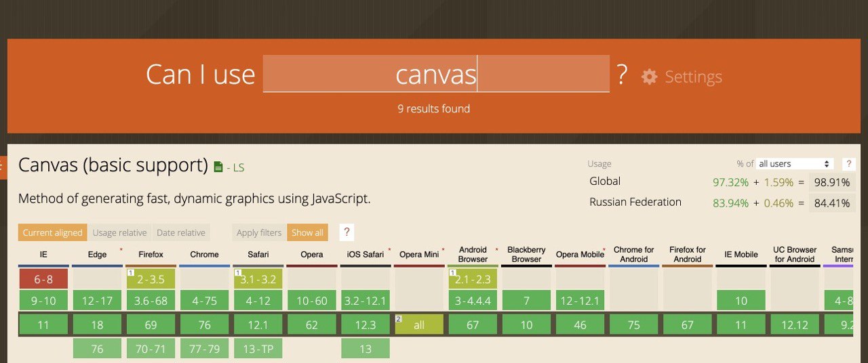Switch to Usage relative view
The width and height of the screenshot is (868, 363).
[119, 232]
